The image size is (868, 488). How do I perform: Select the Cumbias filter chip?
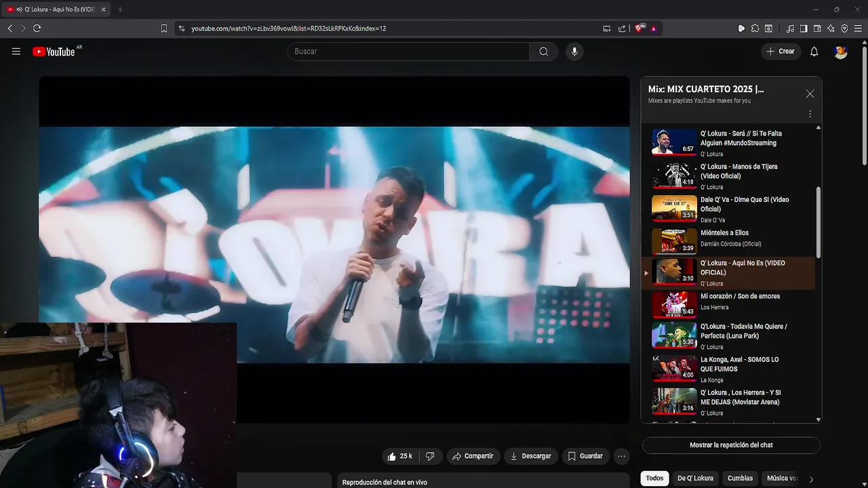tap(740, 479)
